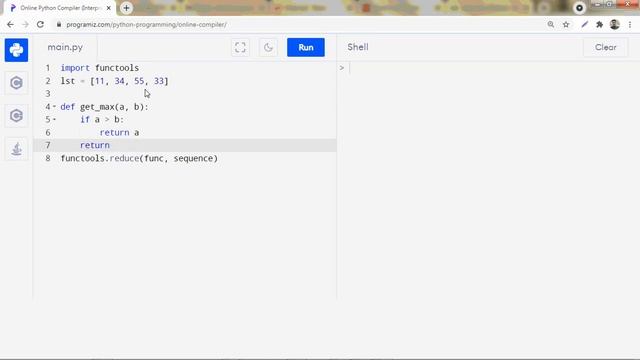Click the browser address bar URL
640x360 pixels.
tap(147, 24)
